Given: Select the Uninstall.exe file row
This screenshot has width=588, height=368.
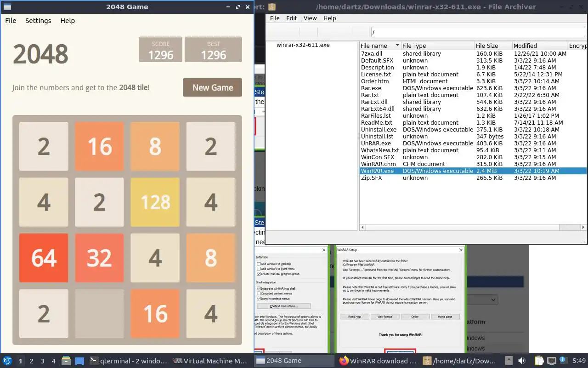Looking at the screenshot, I should 473,130.
